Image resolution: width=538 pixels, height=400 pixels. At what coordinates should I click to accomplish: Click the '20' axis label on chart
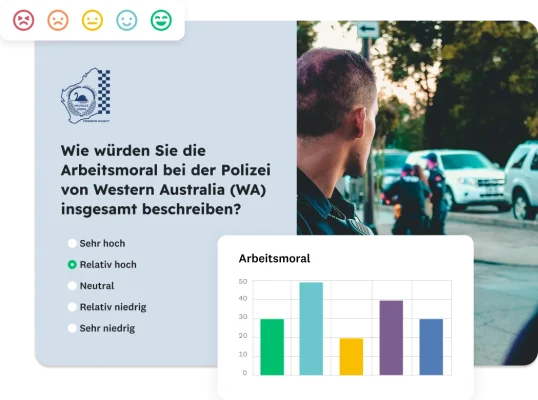point(243,336)
